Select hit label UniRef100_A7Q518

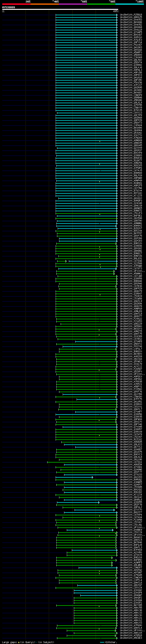click(x=131, y=635)
